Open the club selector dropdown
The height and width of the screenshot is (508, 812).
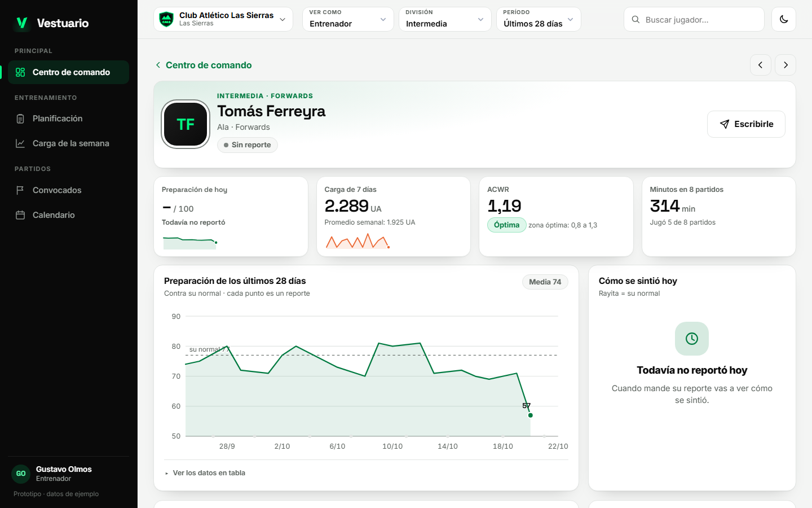click(x=223, y=19)
